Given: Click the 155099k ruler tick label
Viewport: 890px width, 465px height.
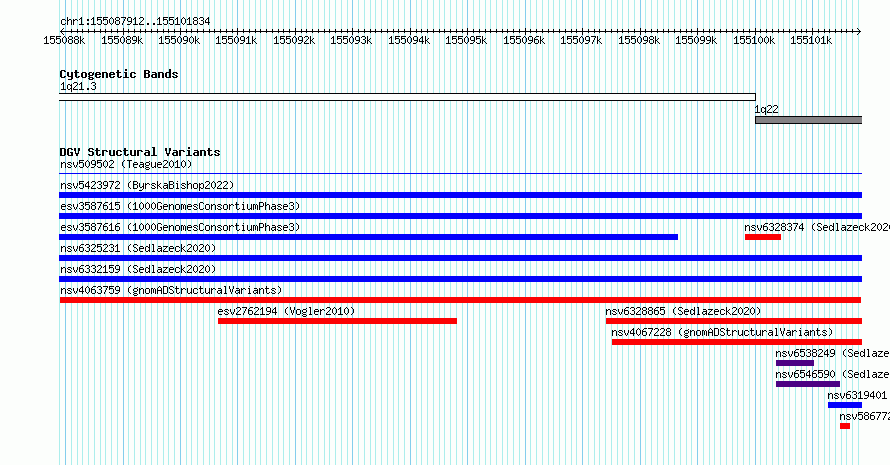Looking at the screenshot, I should (x=696, y=40).
